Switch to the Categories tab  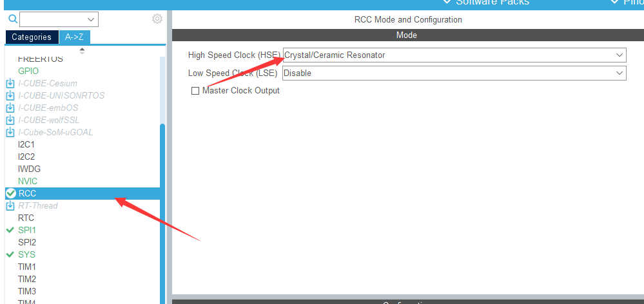pos(32,37)
